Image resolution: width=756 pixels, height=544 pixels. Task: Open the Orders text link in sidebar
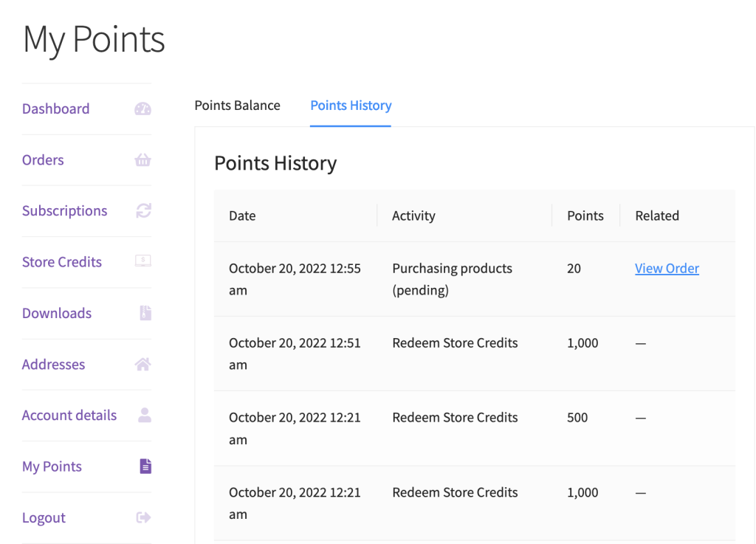[43, 160]
